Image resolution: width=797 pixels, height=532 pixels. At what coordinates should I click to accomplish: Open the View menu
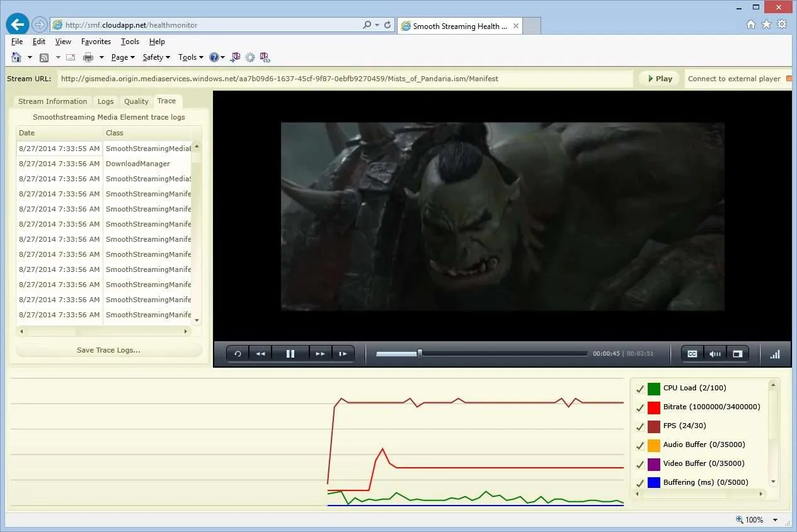pyautogui.click(x=63, y=42)
